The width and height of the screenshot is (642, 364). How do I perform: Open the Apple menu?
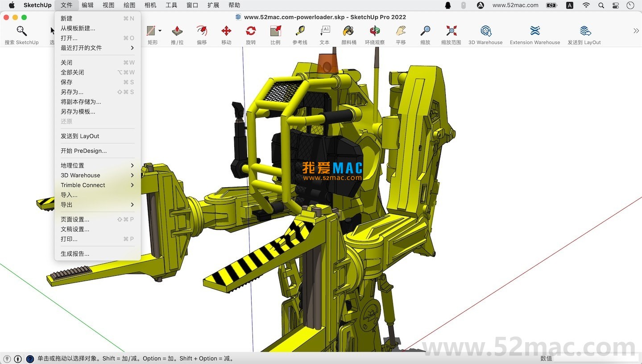coord(12,5)
